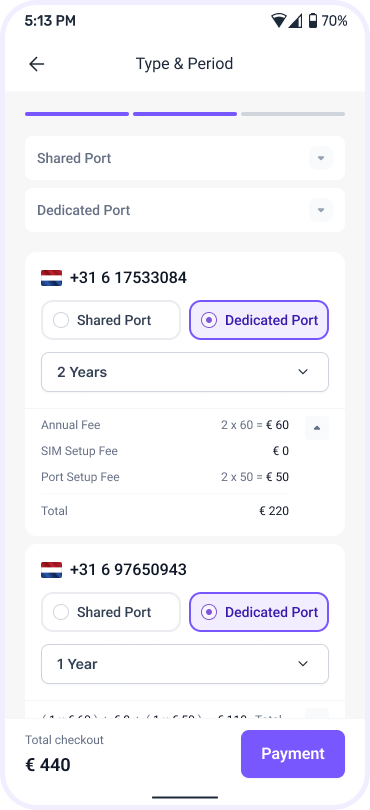Open the 2 Years period dropdown
Image resolution: width=370 pixels, height=810 pixels.
[185, 372]
